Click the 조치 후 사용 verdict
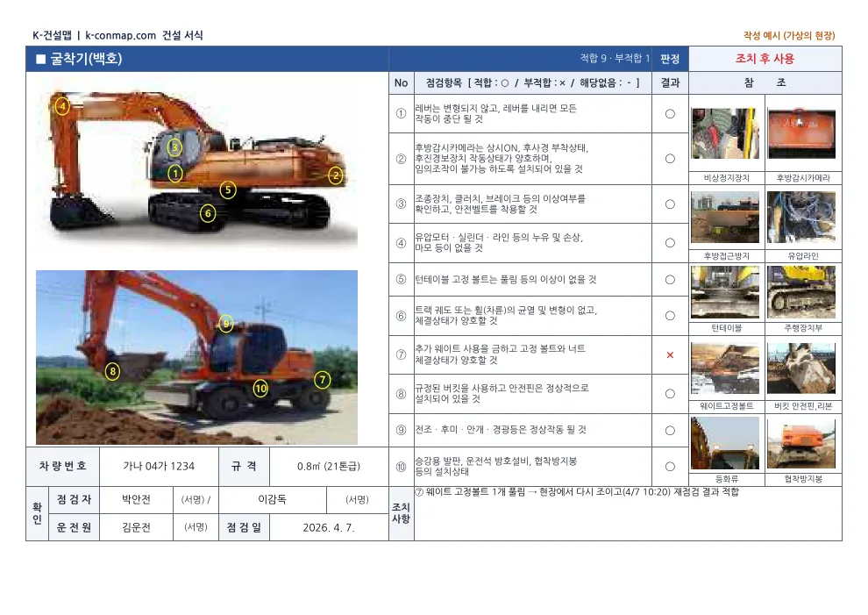The image size is (868, 615). pos(765,59)
